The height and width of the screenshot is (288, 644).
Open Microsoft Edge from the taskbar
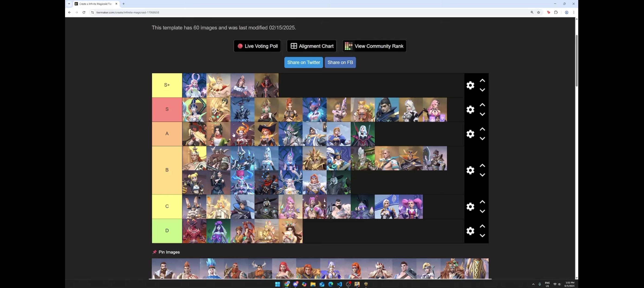331,284
